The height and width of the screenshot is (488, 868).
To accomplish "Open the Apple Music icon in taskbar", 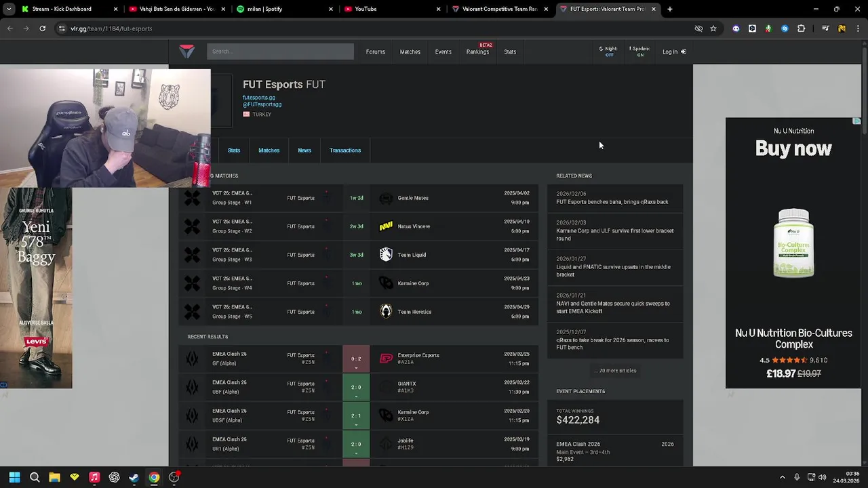I will [x=94, y=477].
